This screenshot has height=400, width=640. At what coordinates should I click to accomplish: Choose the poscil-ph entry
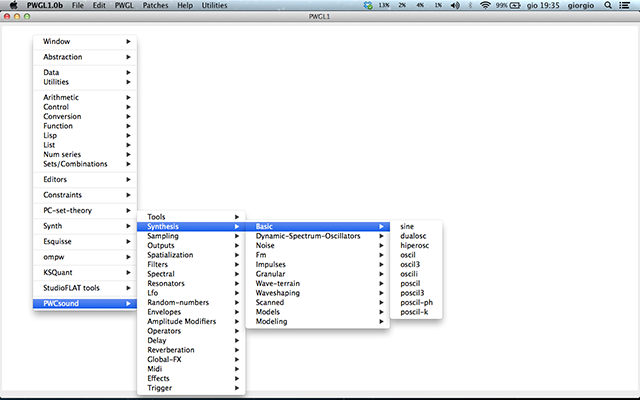[x=416, y=302]
